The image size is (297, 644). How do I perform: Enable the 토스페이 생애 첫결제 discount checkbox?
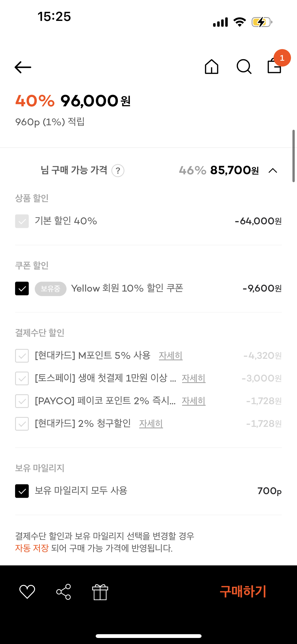point(22,378)
